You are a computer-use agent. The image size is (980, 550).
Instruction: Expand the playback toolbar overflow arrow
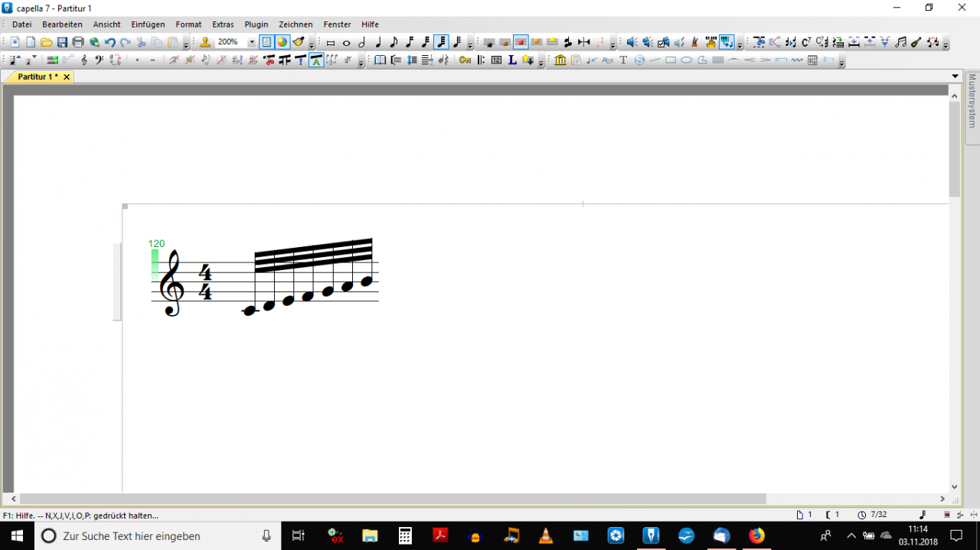coord(740,44)
